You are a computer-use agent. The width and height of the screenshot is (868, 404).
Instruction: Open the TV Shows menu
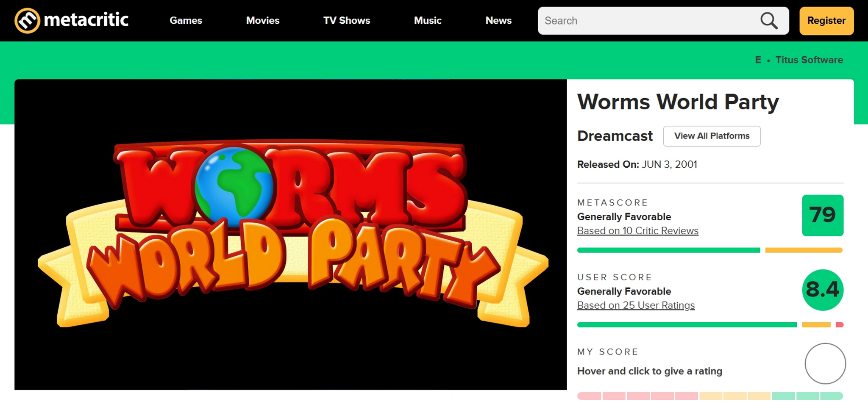click(x=347, y=20)
